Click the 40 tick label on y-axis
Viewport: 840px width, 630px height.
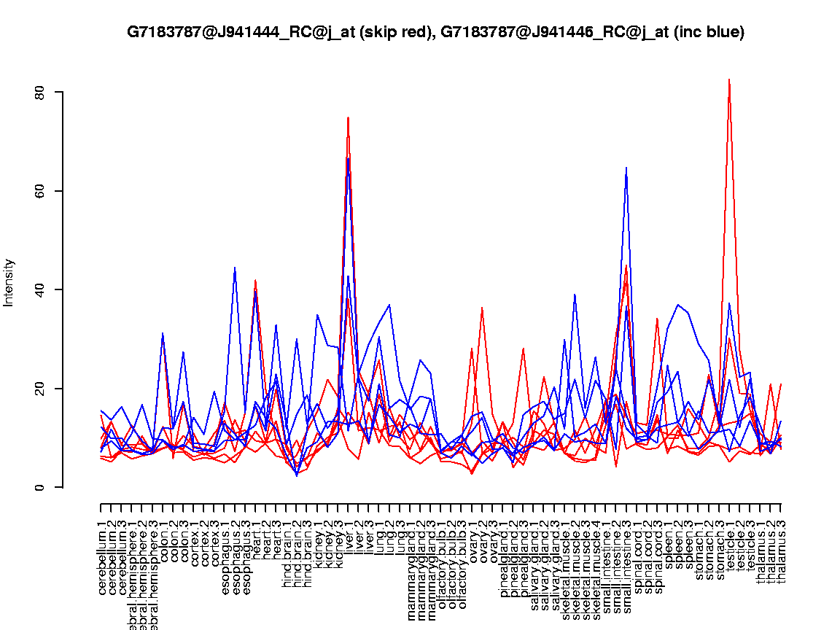[x=40, y=289]
